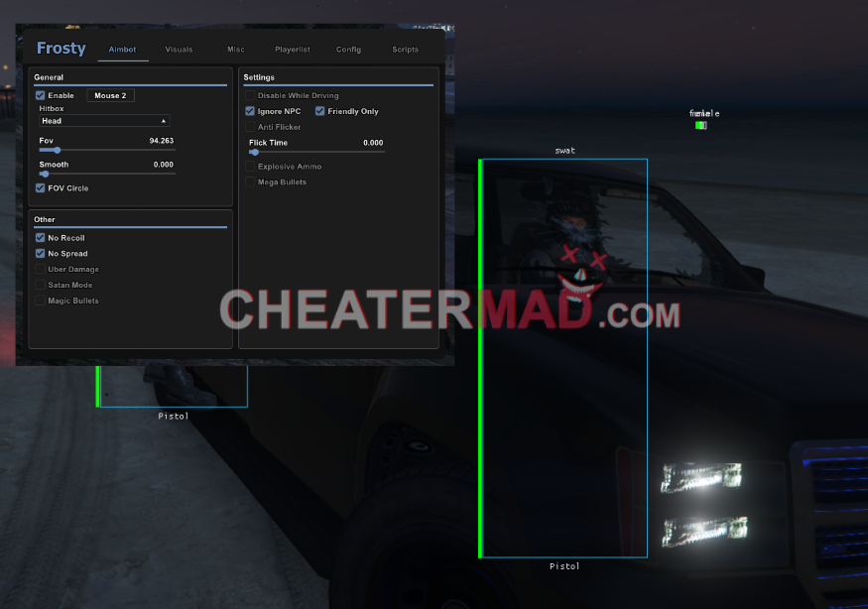Enable Explosive Ammo checkbox

(x=250, y=166)
